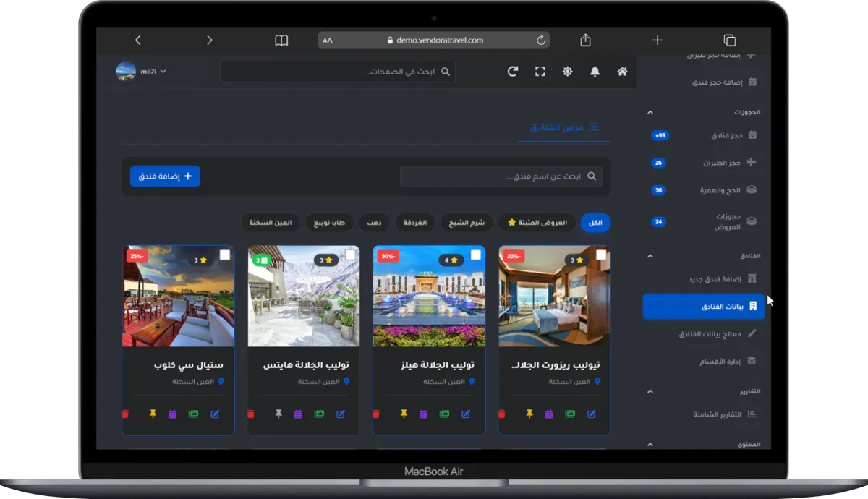Collapse the الحجوزات sidebar section
This screenshot has height=499, width=868.
pos(650,112)
